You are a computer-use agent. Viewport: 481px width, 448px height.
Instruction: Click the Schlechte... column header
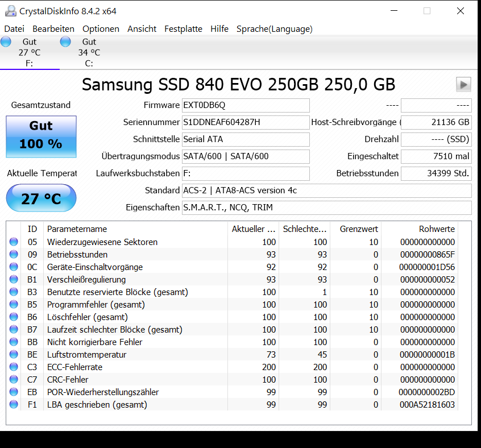click(304, 229)
